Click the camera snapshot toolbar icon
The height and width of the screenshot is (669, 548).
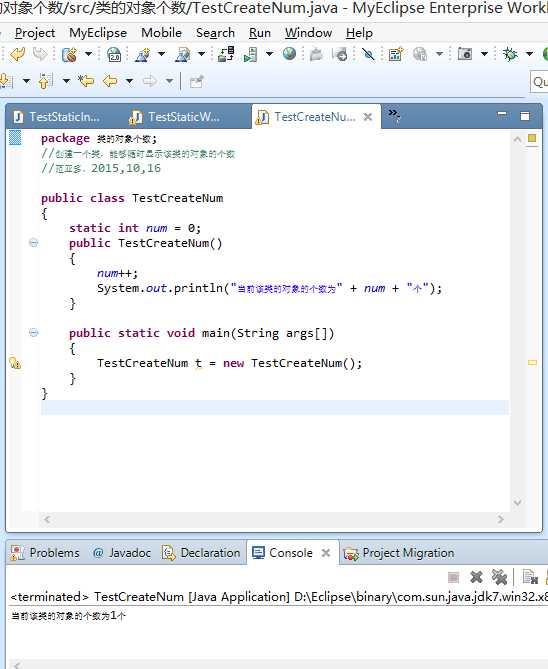pos(465,54)
